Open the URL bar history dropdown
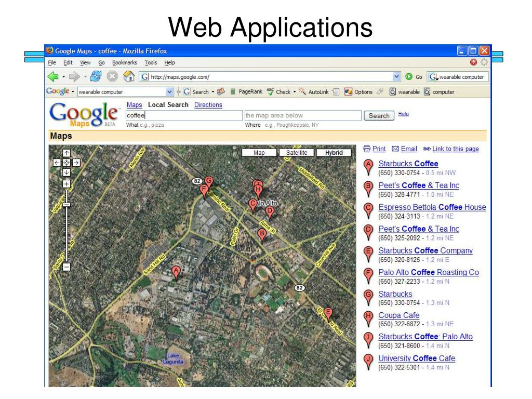Viewport: 532px width, 399px height. pyautogui.click(x=396, y=77)
